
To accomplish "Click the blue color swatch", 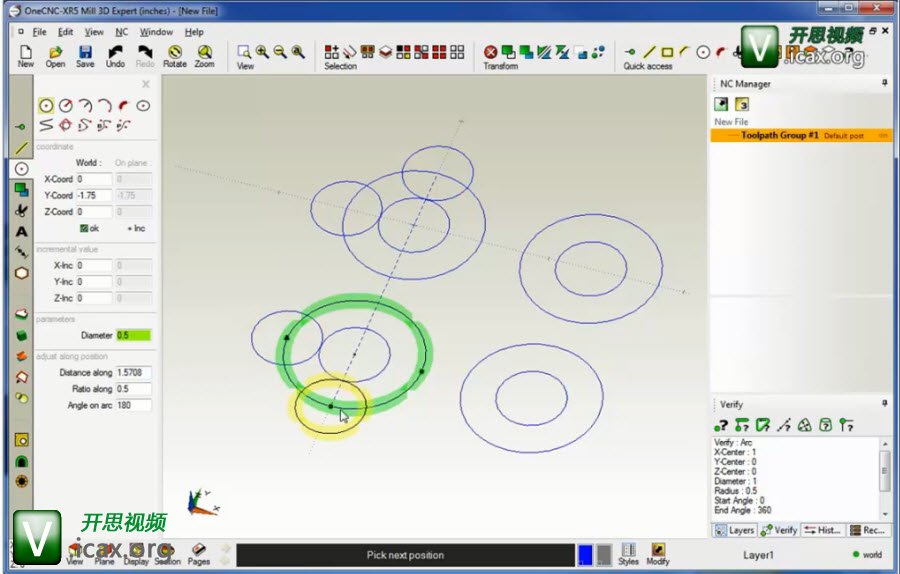I will coord(585,555).
